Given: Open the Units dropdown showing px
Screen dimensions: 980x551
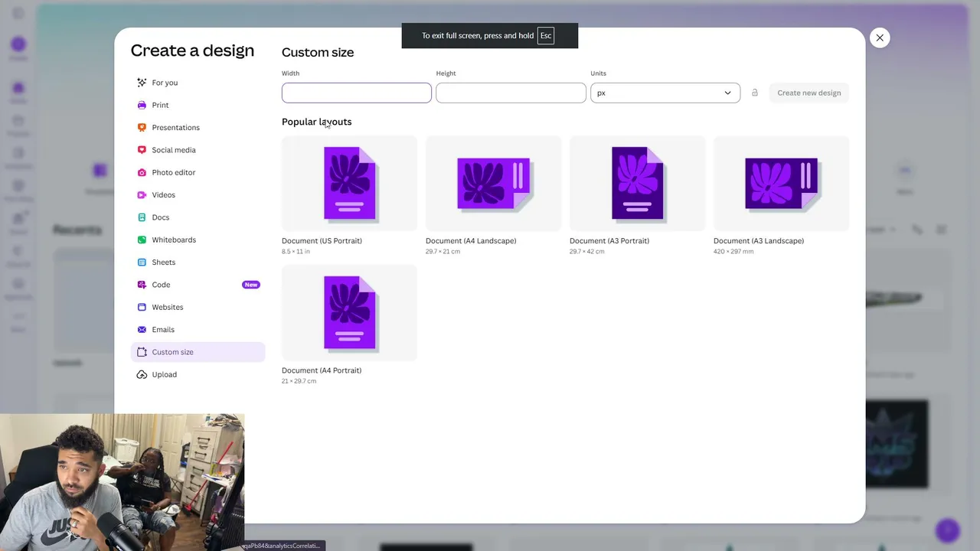Looking at the screenshot, I should coord(665,93).
